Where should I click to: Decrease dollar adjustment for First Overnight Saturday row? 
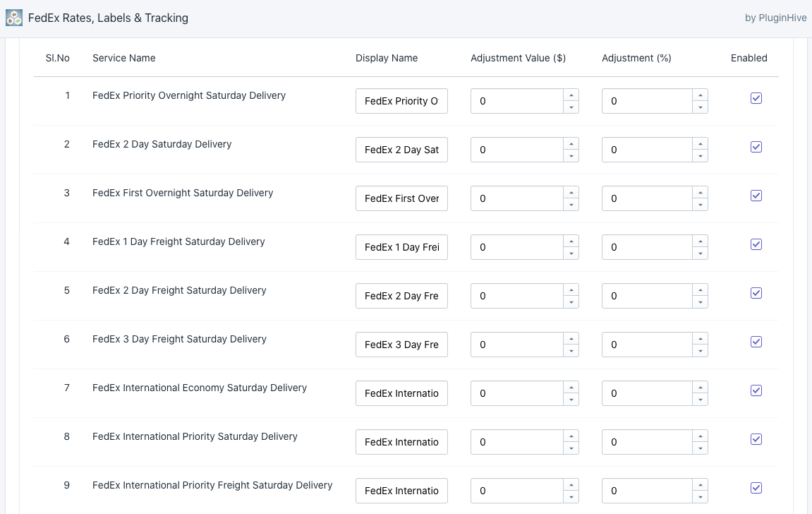(571, 205)
